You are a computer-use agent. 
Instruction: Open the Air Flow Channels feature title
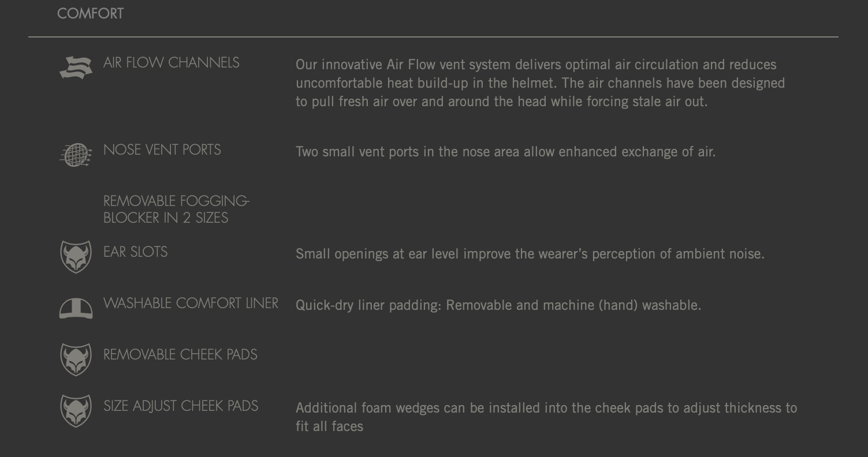pos(171,62)
